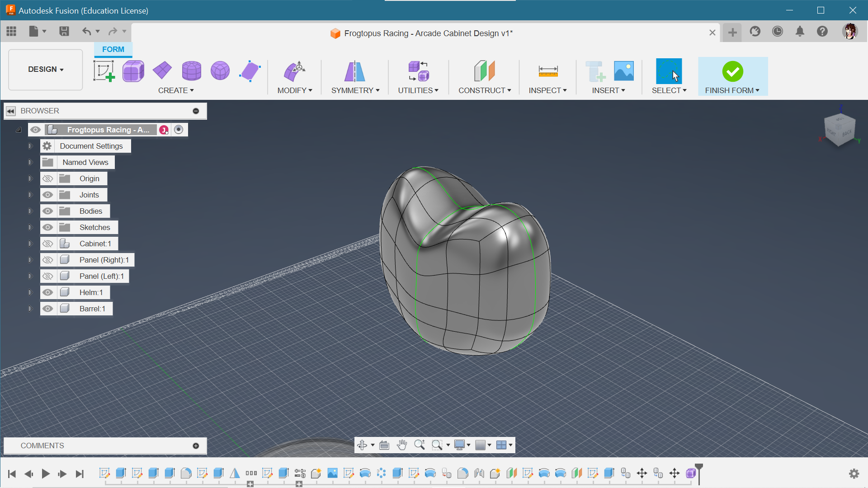Open the Data Panel grid icon
Image resolution: width=868 pixels, height=488 pixels.
tap(11, 31)
